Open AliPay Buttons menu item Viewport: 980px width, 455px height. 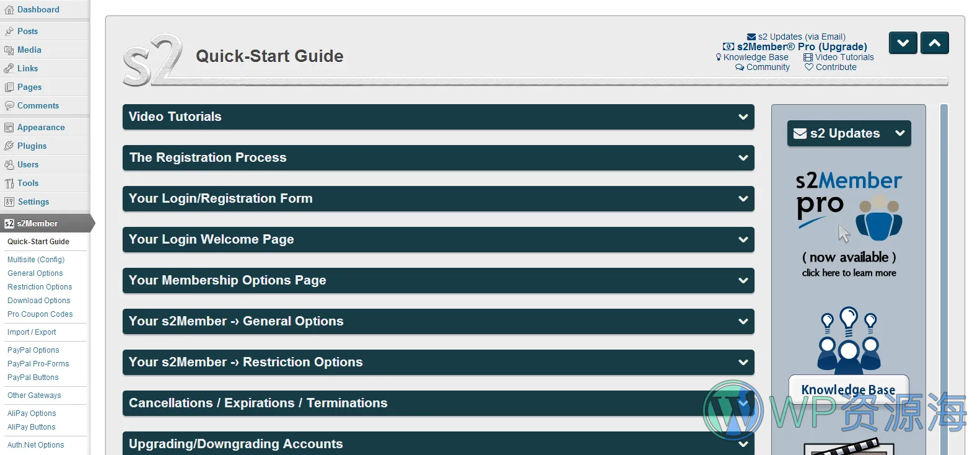click(x=32, y=427)
